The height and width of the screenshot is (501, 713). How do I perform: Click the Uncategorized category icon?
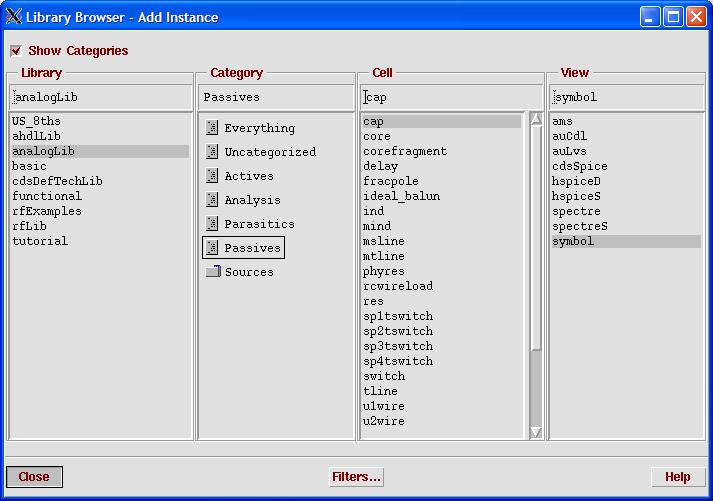click(212, 152)
